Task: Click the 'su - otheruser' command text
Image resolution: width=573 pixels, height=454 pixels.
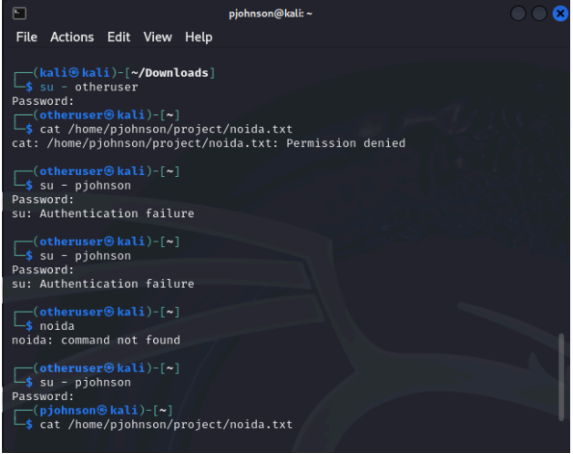Action: 89,87
